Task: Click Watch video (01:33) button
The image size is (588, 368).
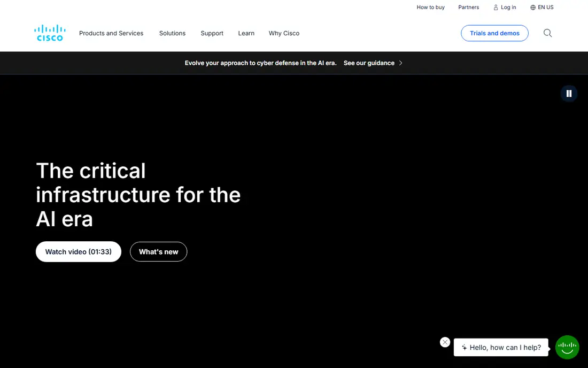Action: coord(79,252)
